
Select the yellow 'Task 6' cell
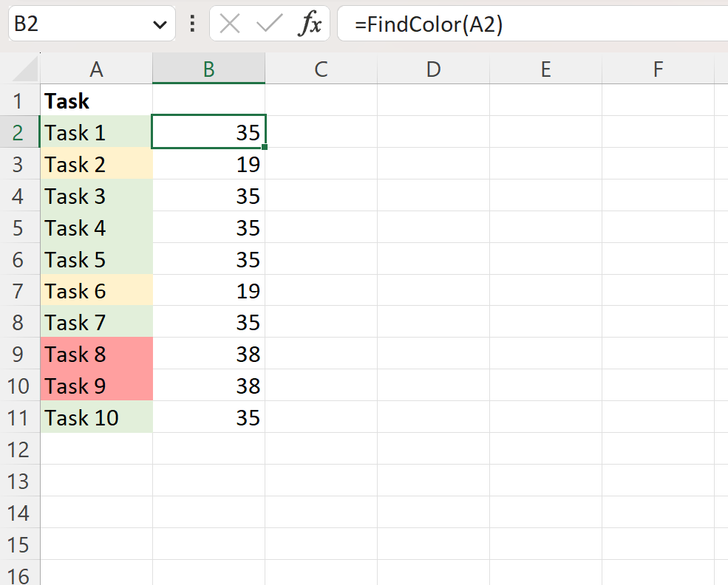point(96,290)
